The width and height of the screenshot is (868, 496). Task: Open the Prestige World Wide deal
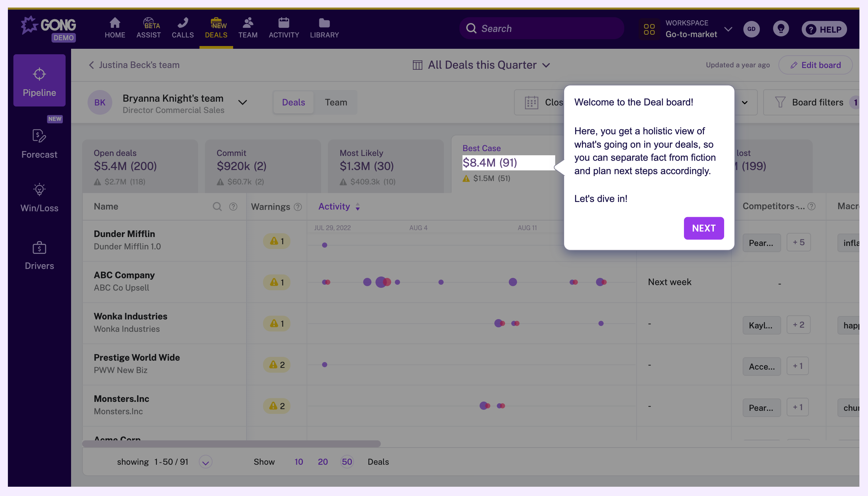click(137, 358)
